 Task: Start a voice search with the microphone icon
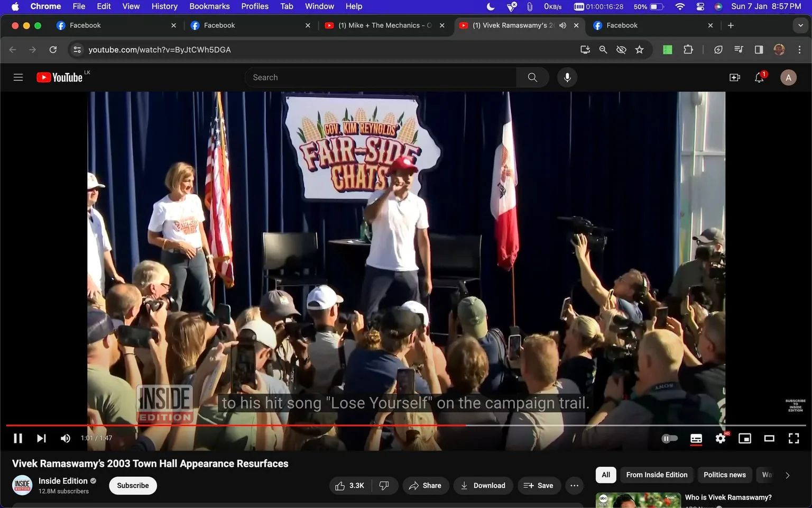pos(567,77)
